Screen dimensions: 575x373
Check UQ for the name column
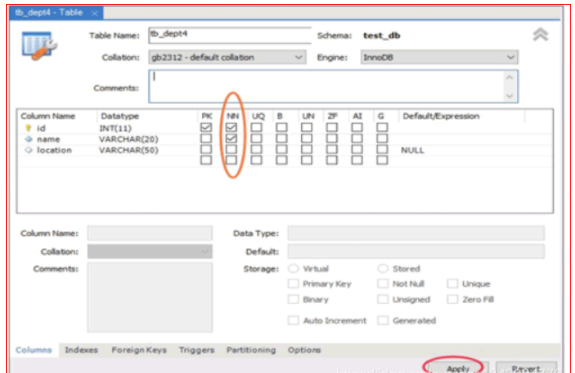[x=256, y=138]
